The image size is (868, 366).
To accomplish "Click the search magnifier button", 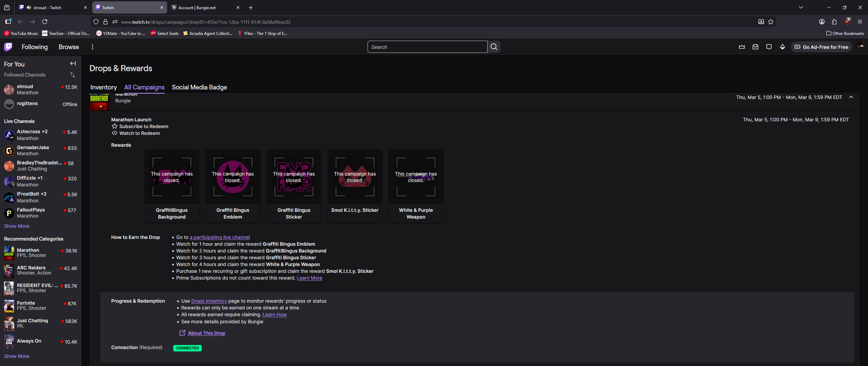I will (x=494, y=47).
